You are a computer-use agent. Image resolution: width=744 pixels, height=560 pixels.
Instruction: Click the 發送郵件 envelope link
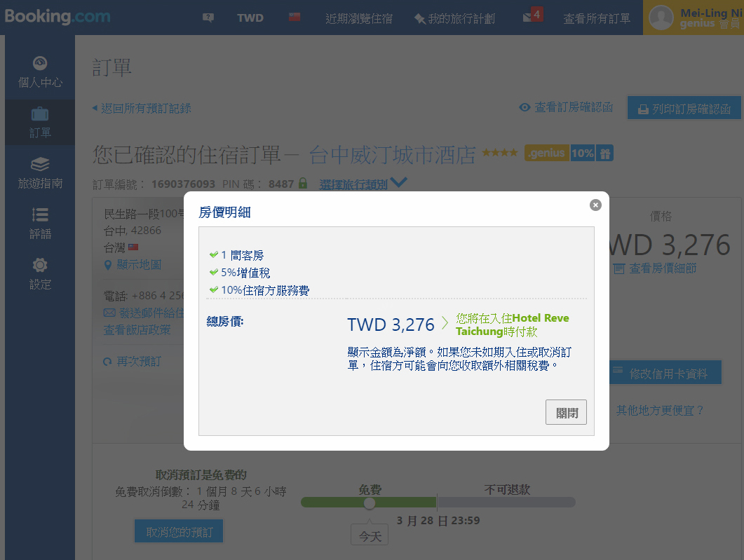(144, 313)
